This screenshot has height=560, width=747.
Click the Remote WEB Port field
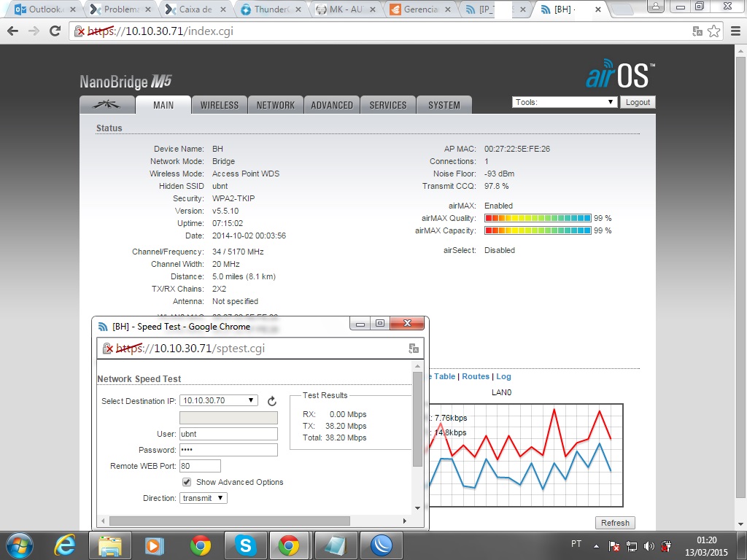200,466
